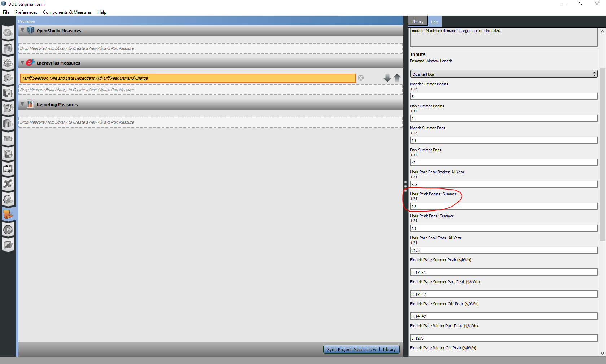Collapse the EnergyPlus Measures section
Image resolution: width=606 pixels, height=364 pixels.
22,63
